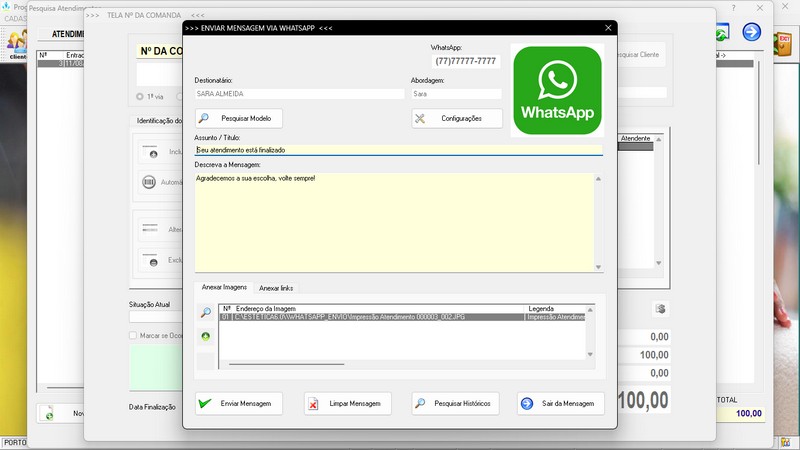Viewport: 800px width, 450px height.
Task: Click the green refresh icon in Pesquisa window
Action: pos(722,33)
